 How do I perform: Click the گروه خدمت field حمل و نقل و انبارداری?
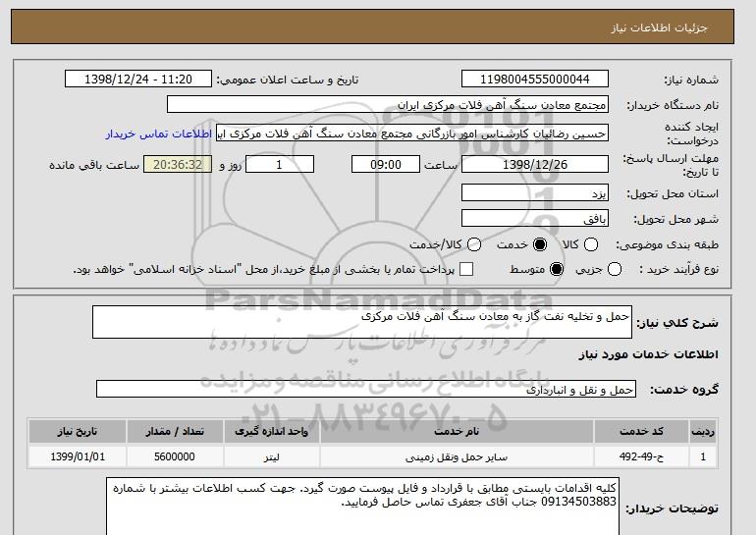click(x=366, y=389)
